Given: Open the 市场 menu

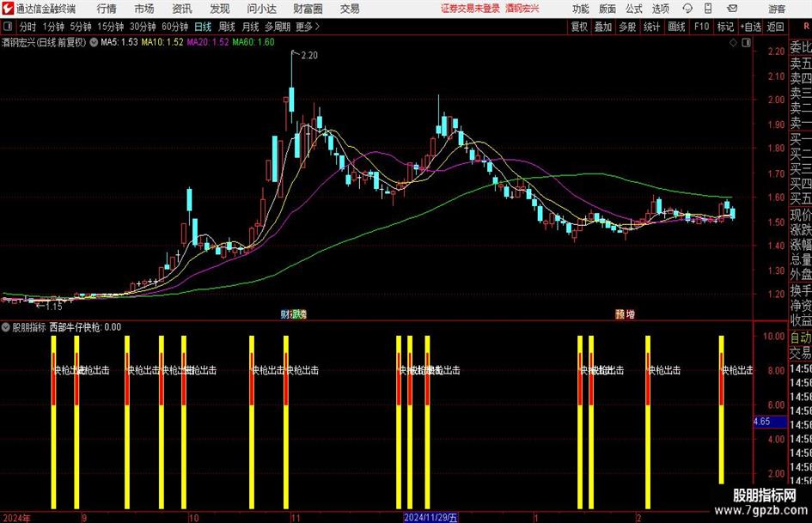Looking at the screenshot, I should 144,9.
